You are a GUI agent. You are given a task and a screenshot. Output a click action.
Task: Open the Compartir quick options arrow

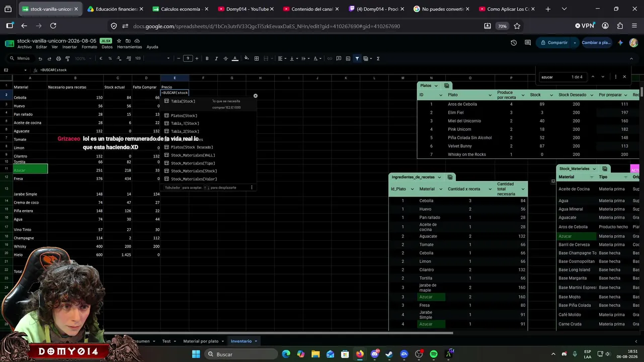(575, 43)
